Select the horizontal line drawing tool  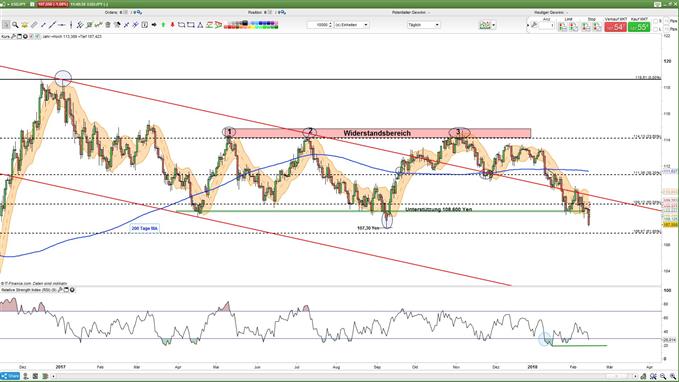(x=62, y=25)
